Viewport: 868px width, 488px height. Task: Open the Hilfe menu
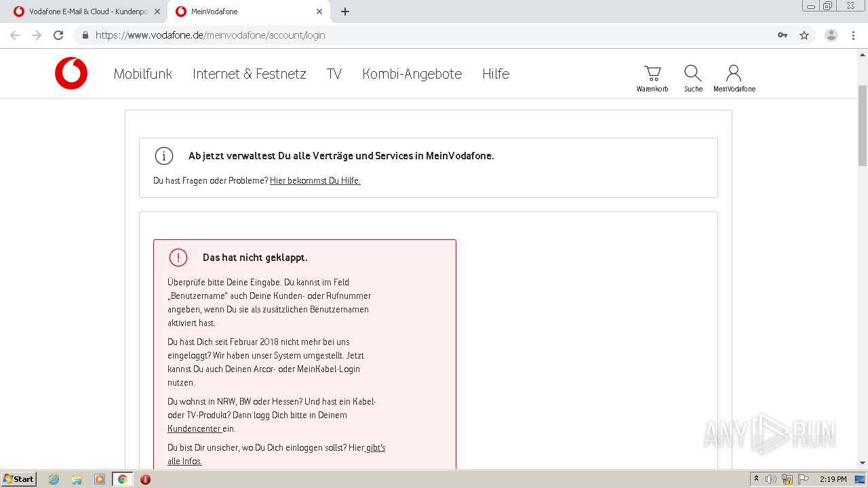[496, 74]
